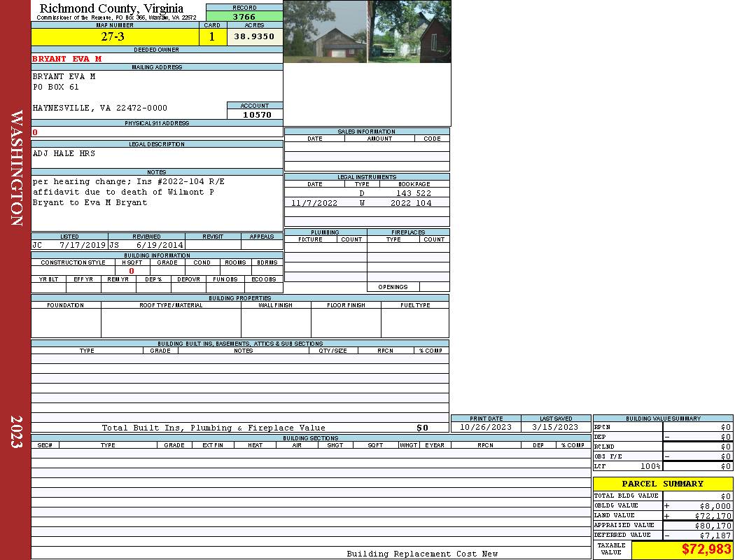Select the legal description ADJ HALE HRS
This screenshot has height=560, width=735.
[64, 153]
